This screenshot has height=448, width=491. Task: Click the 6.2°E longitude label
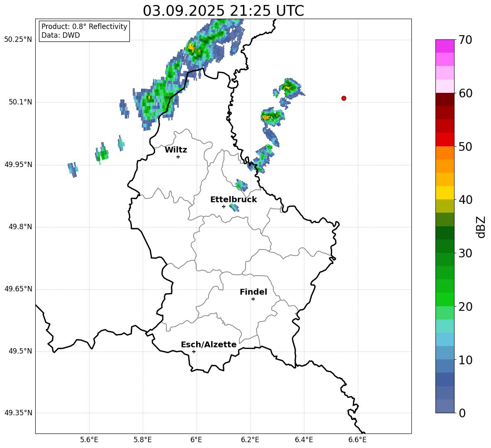(250, 440)
